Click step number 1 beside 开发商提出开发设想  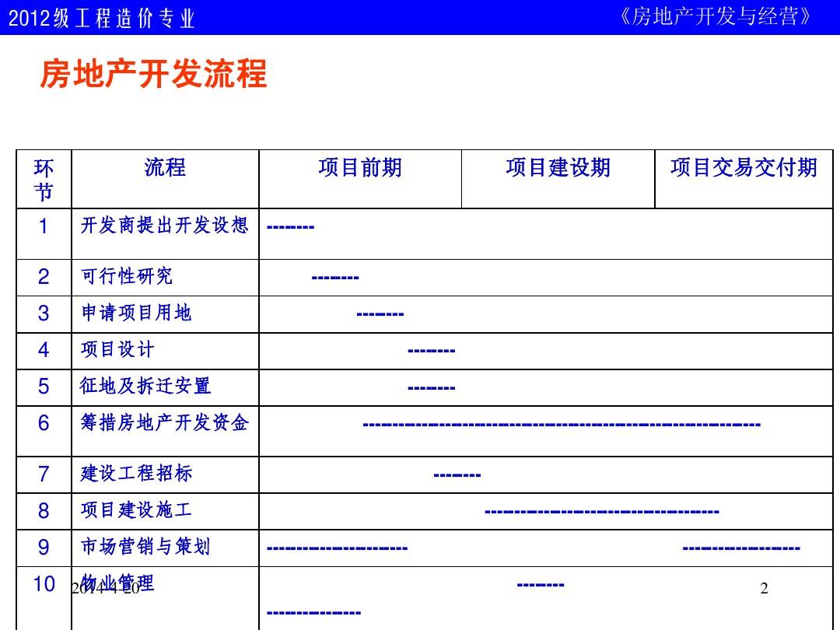tap(44, 226)
